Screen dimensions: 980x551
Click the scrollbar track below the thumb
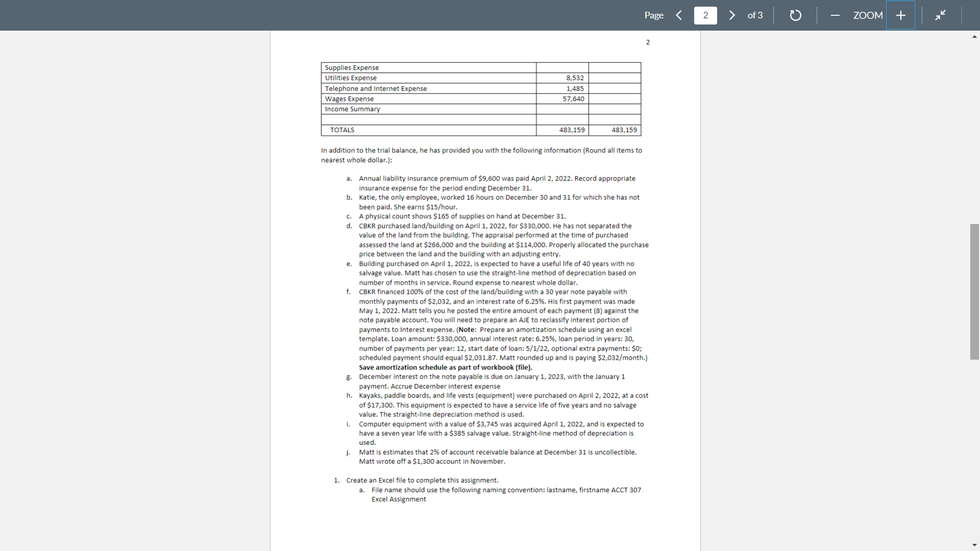tap(974, 449)
